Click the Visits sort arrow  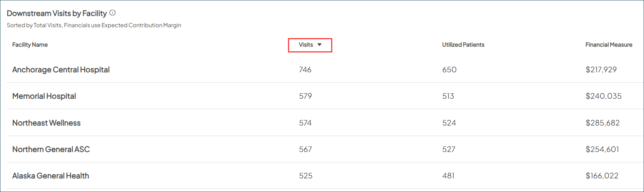[x=319, y=45]
